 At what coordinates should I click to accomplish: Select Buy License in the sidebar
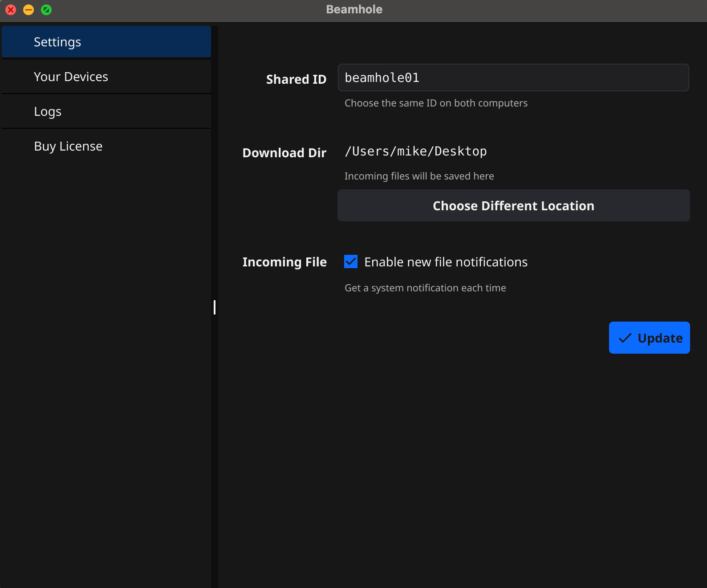[x=106, y=146]
